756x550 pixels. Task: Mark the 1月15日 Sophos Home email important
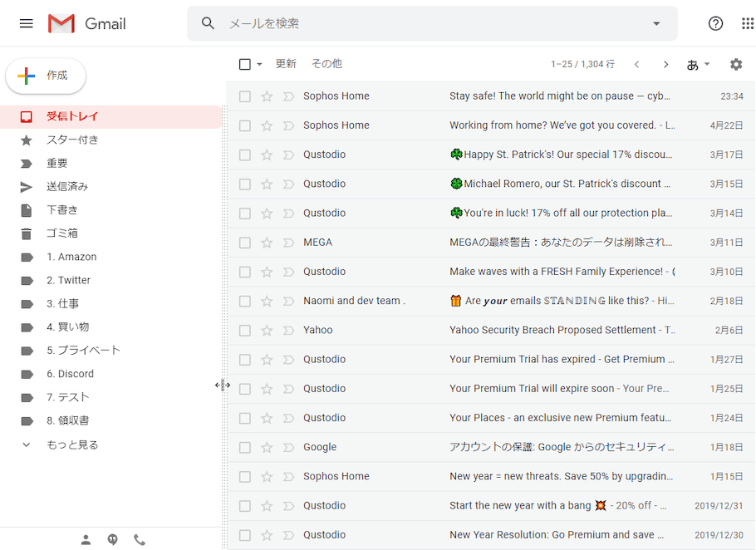(x=288, y=477)
